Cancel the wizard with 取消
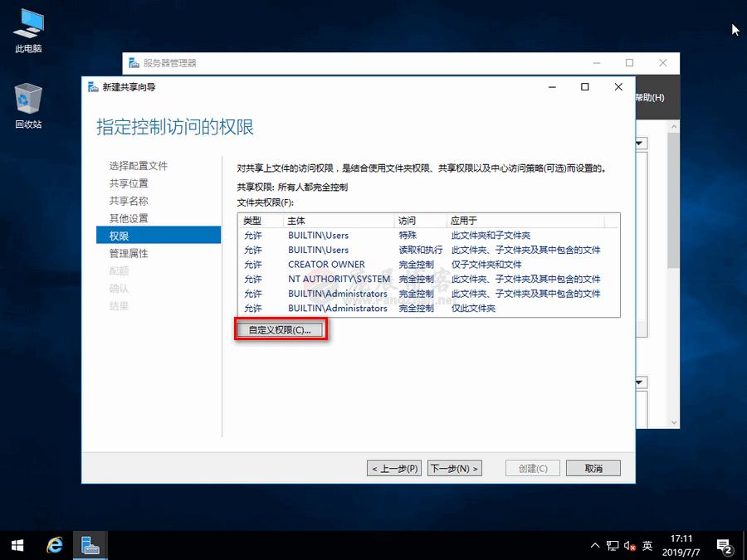 [x=593, y=468]
